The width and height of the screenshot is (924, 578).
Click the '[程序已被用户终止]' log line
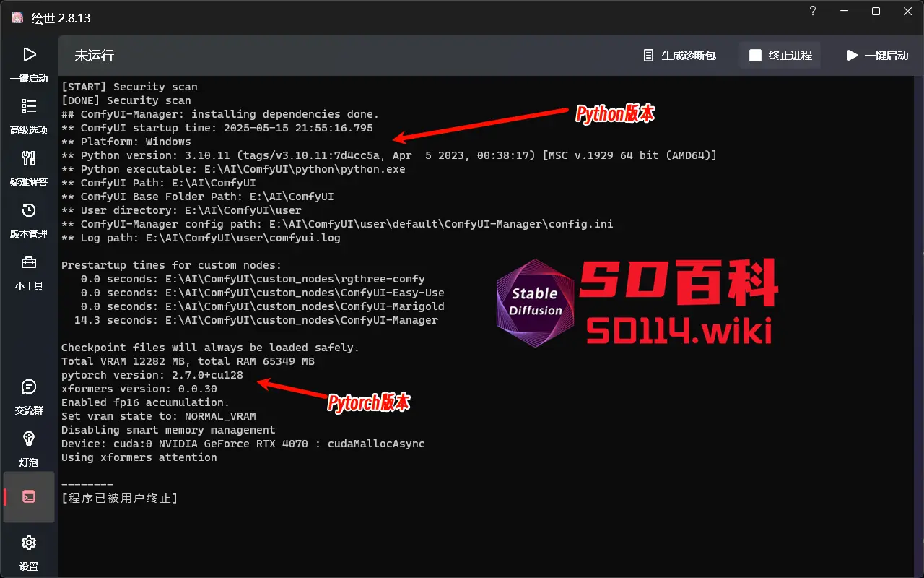[x=120, y=499]
